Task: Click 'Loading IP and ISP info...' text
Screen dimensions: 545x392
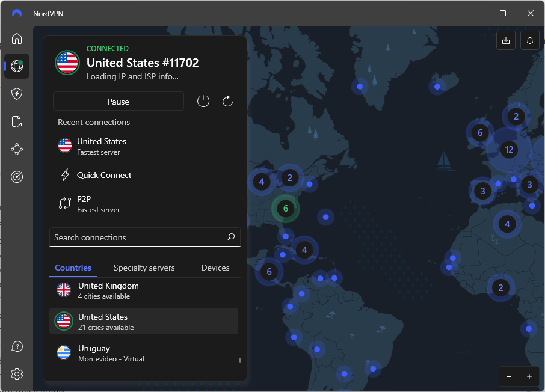Action: [132, 76]
